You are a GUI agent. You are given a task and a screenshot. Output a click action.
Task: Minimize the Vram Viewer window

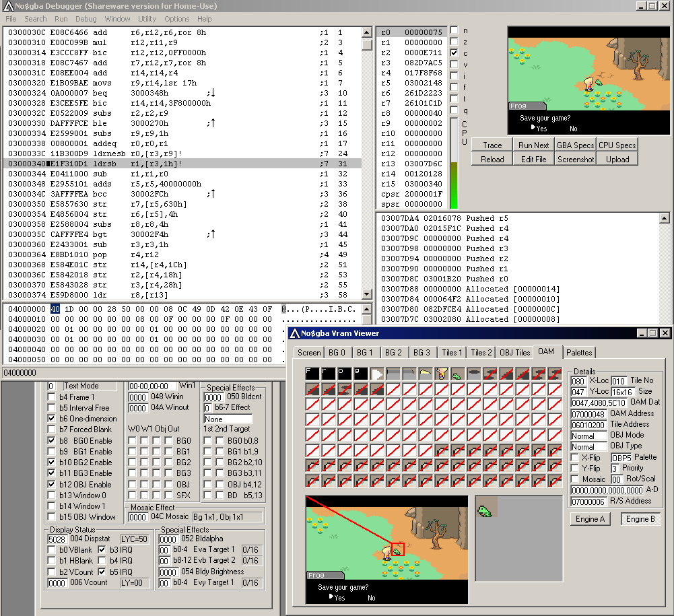point(642,333)
